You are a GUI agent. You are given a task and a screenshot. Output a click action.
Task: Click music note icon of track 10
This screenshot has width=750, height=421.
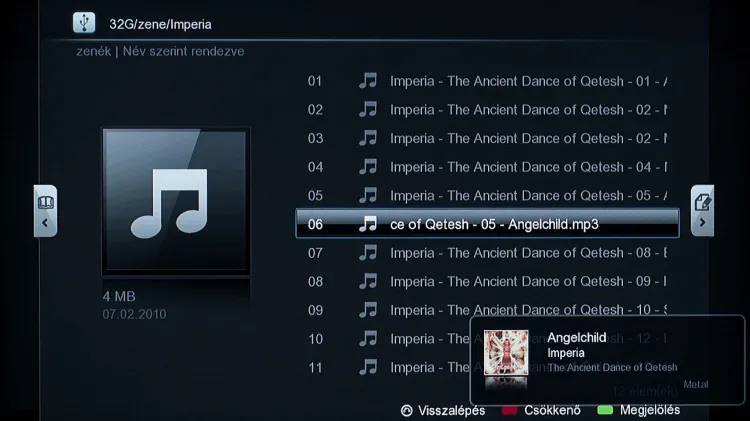tap(368, 339)
